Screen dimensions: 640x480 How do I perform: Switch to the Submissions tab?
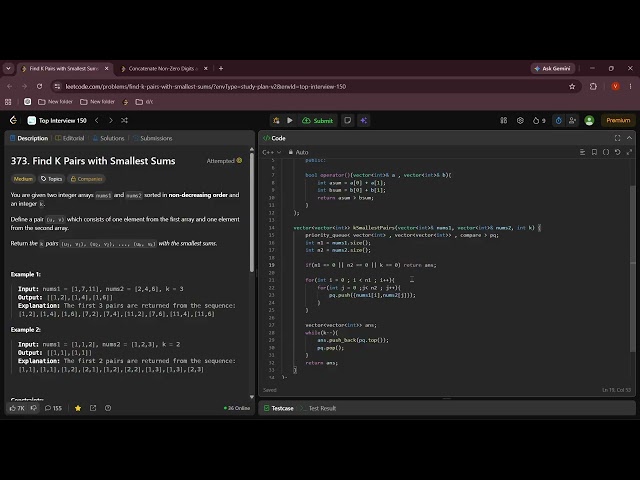point(153,138)
